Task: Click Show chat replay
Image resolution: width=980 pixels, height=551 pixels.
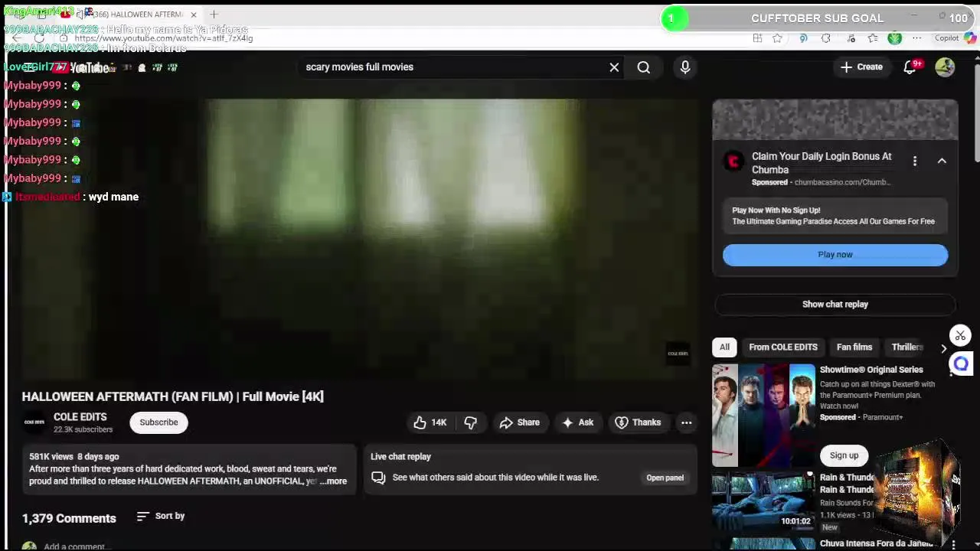Action: [835, 305]
